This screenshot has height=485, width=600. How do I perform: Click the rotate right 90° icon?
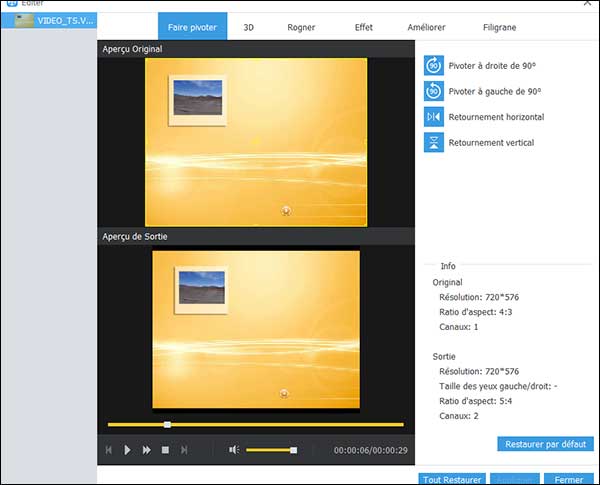[x=433, y=65]
